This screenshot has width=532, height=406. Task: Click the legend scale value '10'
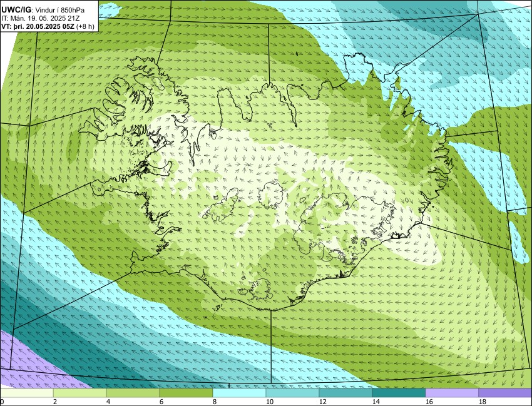pyautogui.click(x=269, y=402)
